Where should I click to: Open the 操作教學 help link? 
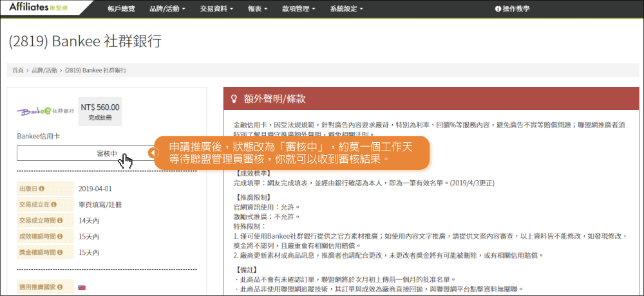coord(512,8)
